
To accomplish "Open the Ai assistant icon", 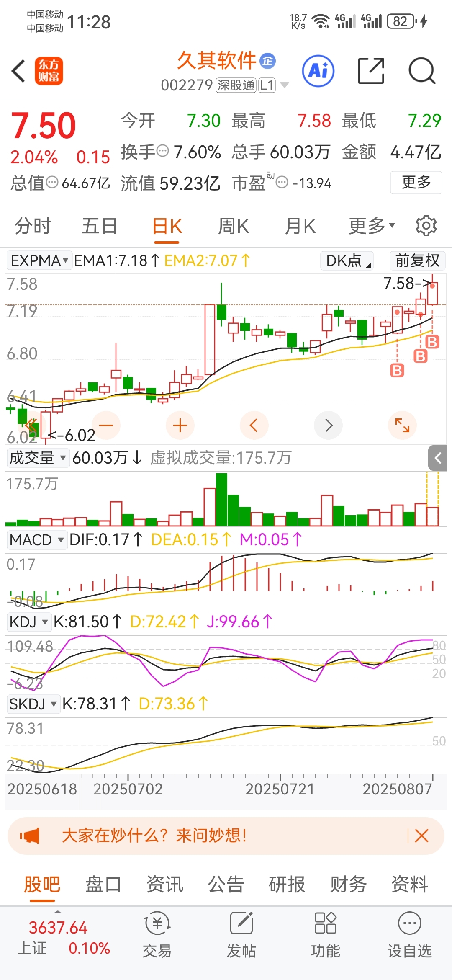I will coord(318,71).
